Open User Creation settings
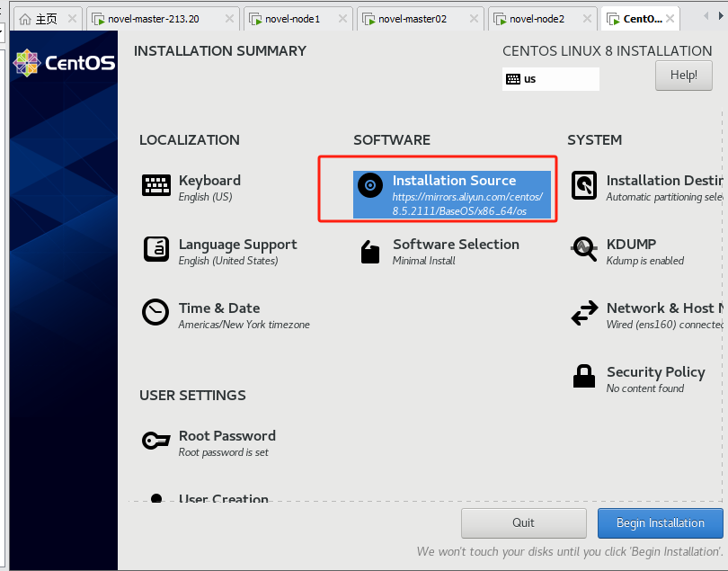 (x=223, y=497)
